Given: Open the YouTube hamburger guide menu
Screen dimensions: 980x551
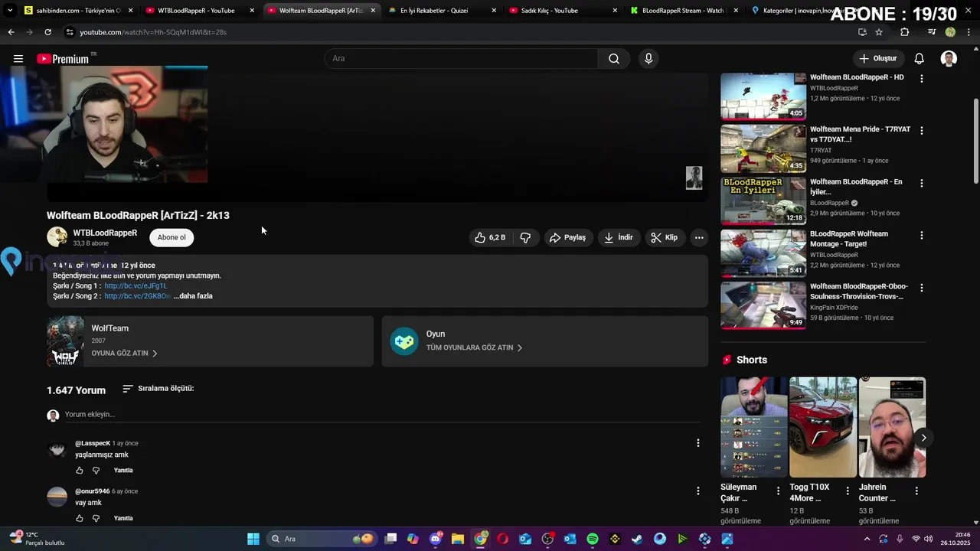Looking at the screenshot, I should [18, 59].
